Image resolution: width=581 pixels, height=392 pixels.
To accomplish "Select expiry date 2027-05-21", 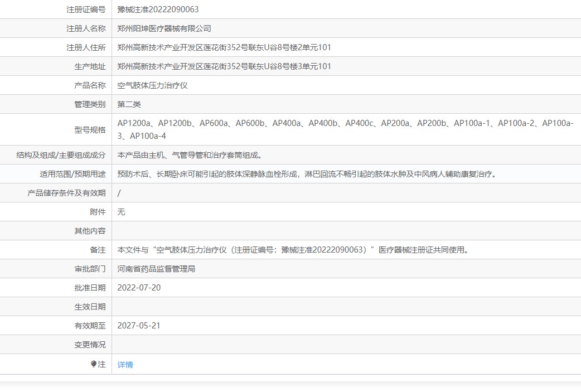I will point(139,326).
